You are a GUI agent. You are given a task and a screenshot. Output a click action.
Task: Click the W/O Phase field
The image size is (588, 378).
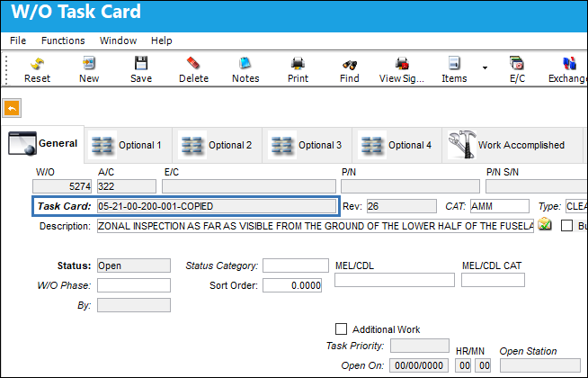tap(134, 285)
